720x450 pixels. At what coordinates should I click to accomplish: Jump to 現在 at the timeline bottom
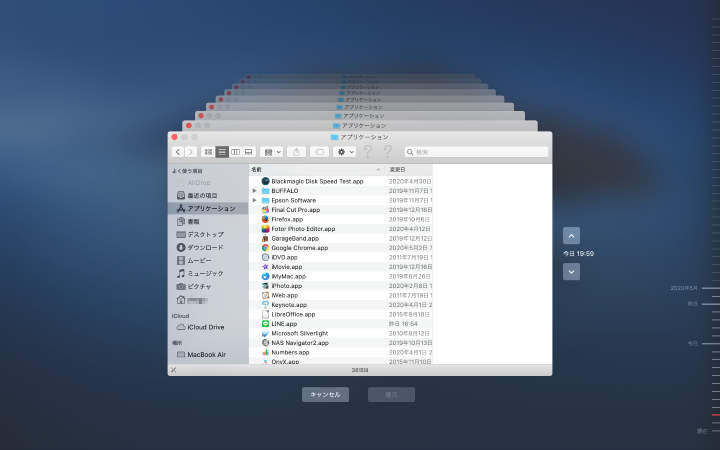click(702, 431)
